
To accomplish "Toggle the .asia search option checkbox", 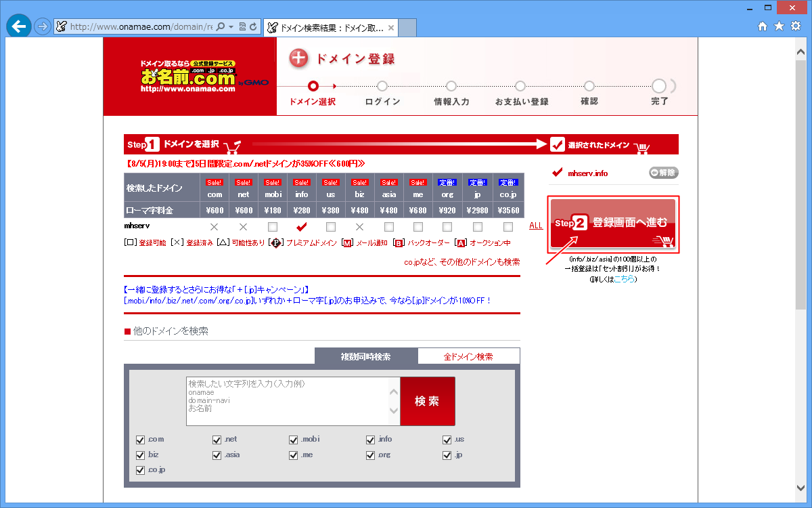I will [x=217, y=454].
